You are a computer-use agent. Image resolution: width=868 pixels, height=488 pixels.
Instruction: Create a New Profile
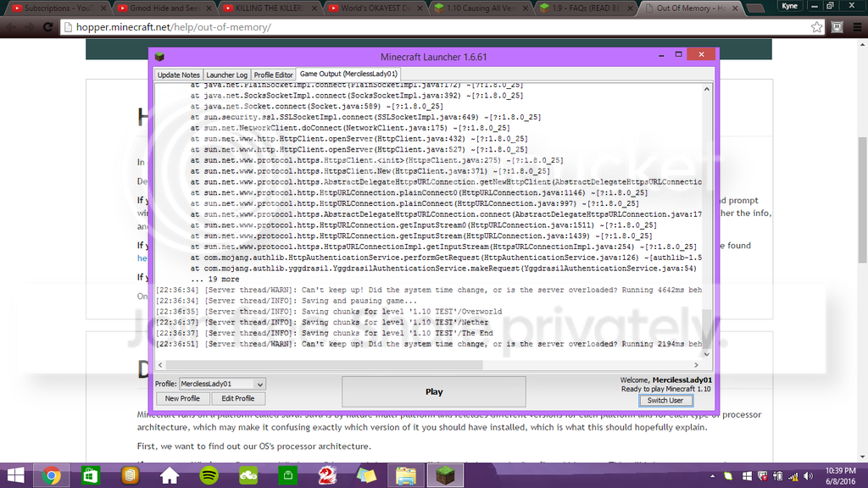click(x=183, y=398)
